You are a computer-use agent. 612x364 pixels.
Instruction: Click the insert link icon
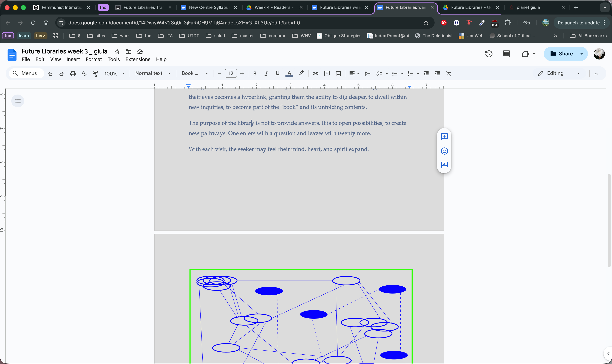click(315, 74)
